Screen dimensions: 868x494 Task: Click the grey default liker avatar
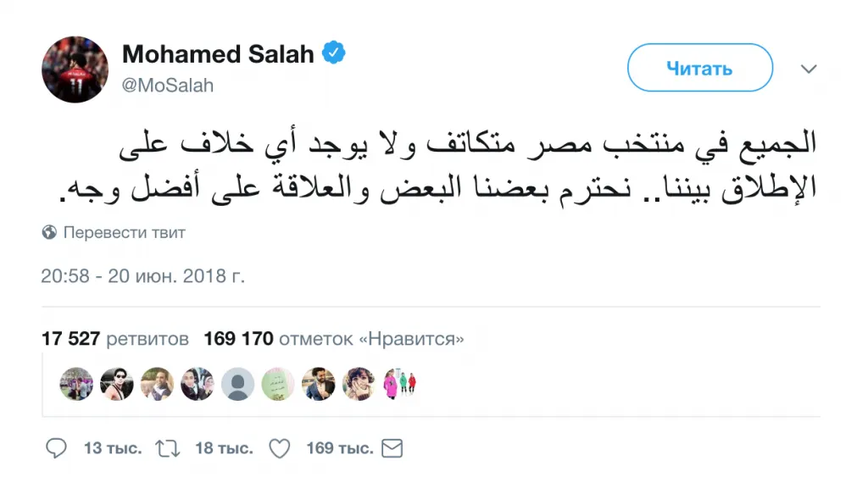[x=238, y=384]
